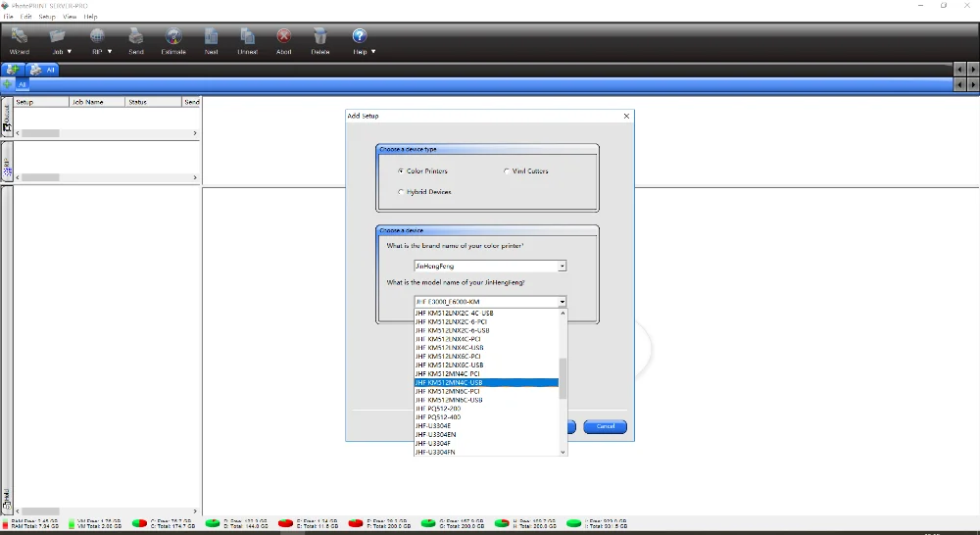Click the F: drive pie chart indicator
980x535 pixels.
click(x=356, y=523)
